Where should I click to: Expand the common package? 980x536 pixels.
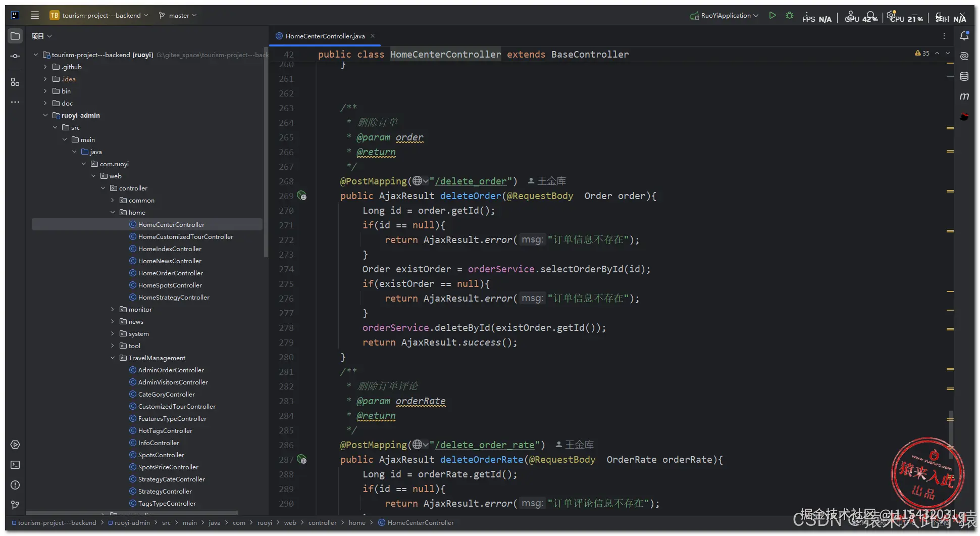(x=113, y=200)
